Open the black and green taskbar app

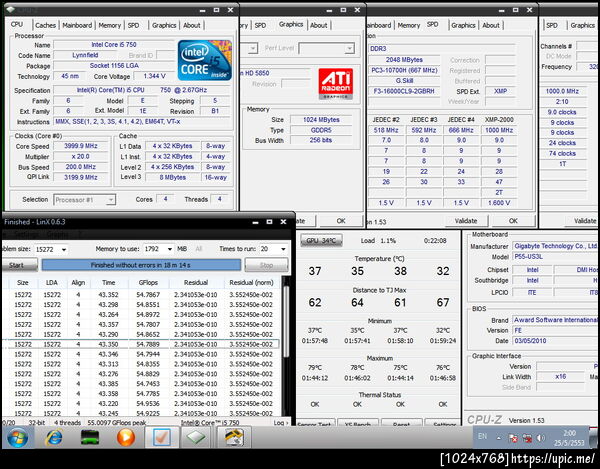90,437
